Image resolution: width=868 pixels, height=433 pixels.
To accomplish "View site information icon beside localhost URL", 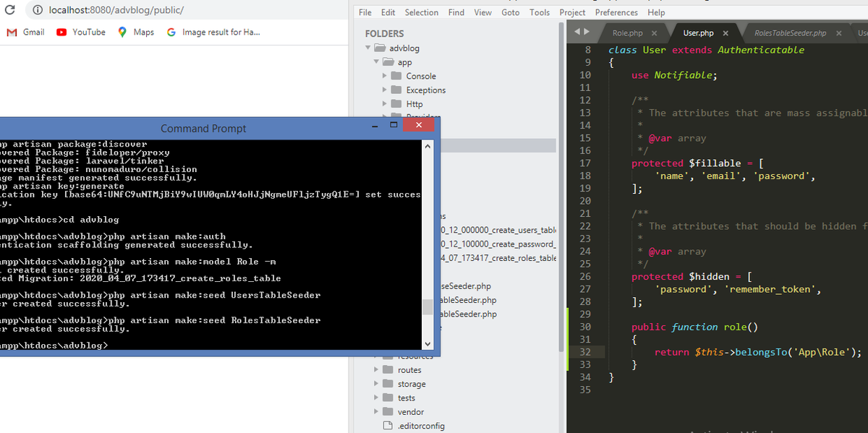I will [x=36, y=10].
